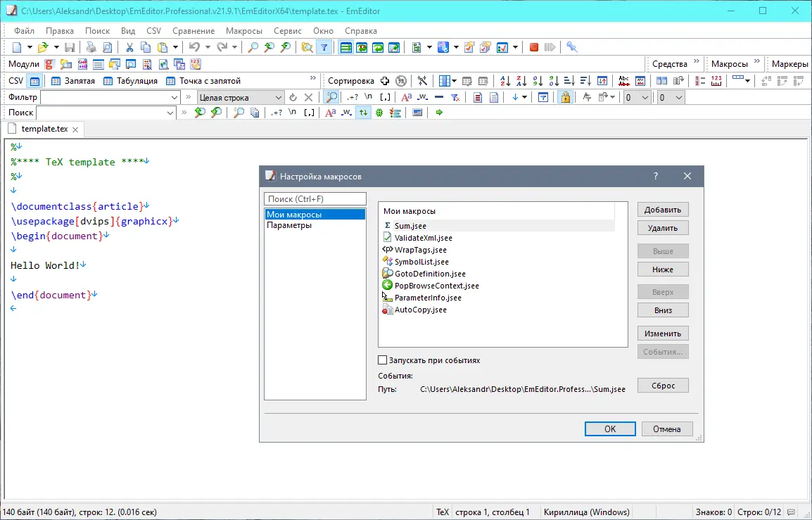Click the green arrow icon in search toolbar
Image resolution: width=812 pixels, height=520 pixels.
(439, 113)
